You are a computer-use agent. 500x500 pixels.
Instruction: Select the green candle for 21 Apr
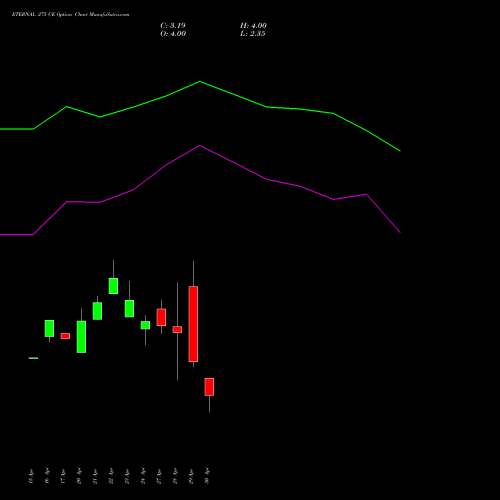tap(97, 311)
